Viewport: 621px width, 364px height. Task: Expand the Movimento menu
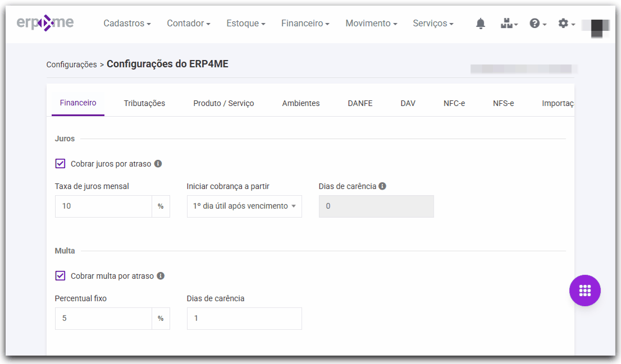click(x=372, y=24)
